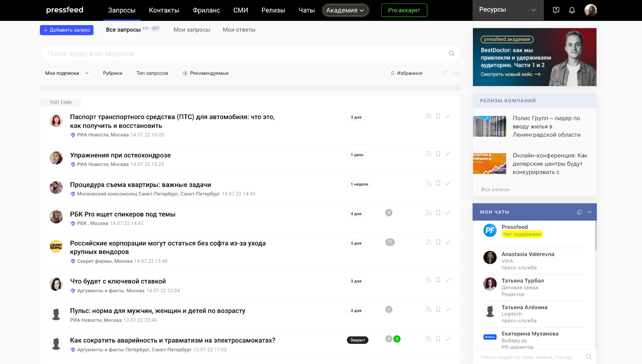Open Онлайн-конференция release link

(x=550, y=164)
